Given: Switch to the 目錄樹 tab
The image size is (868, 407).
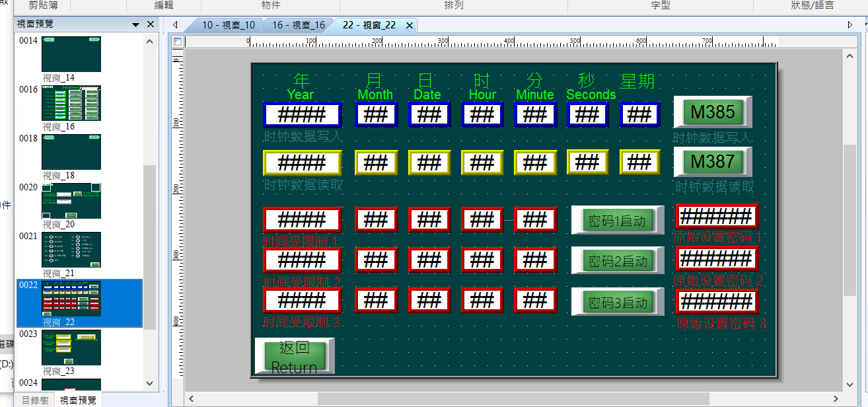Looking at the screenshot, I should [x=34, y=400].
